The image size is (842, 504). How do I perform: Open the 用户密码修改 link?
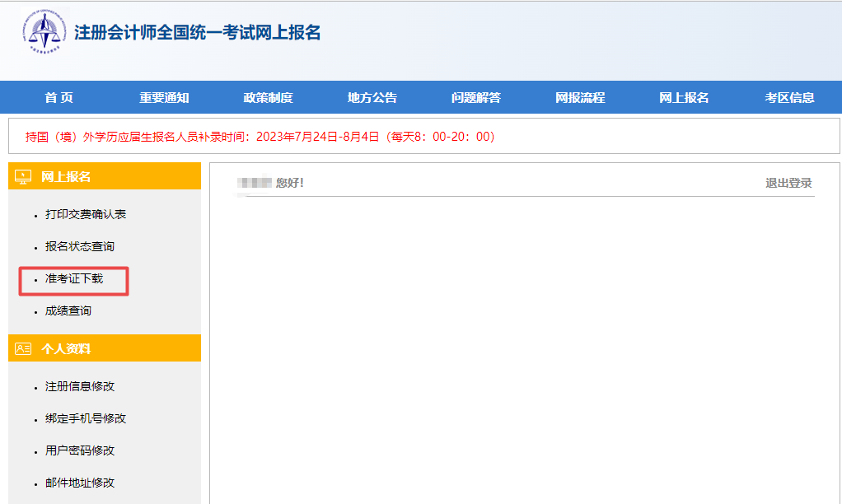80,450
